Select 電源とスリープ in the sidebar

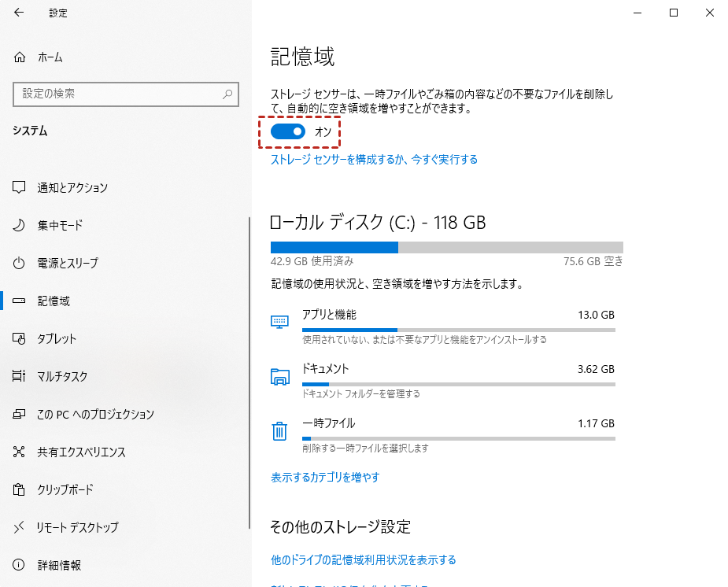pos(68,263)
